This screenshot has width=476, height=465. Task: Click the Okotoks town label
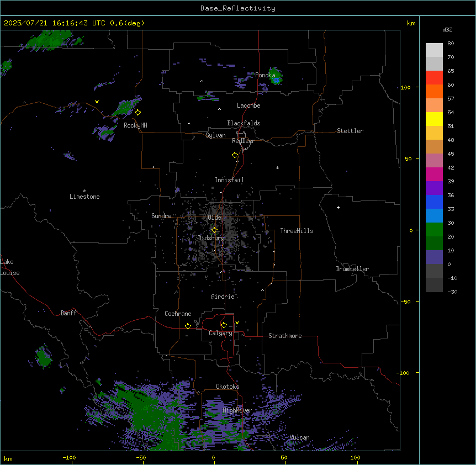click(228, 387)
